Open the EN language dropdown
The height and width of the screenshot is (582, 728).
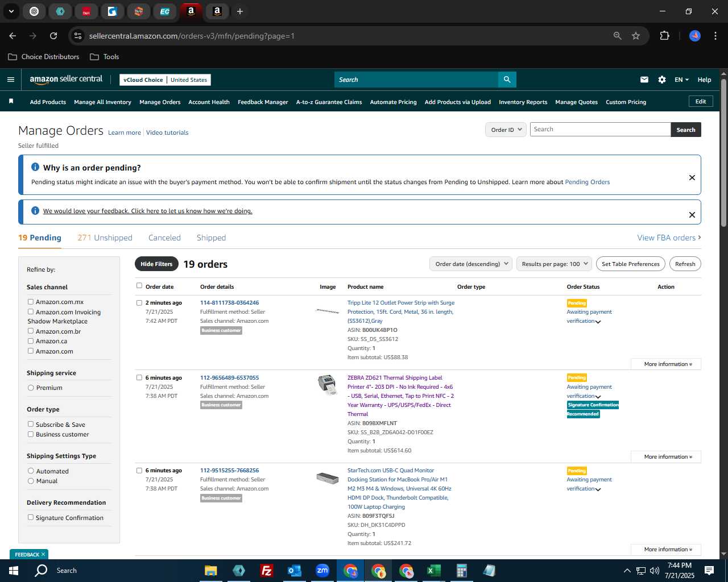[681, 80]
